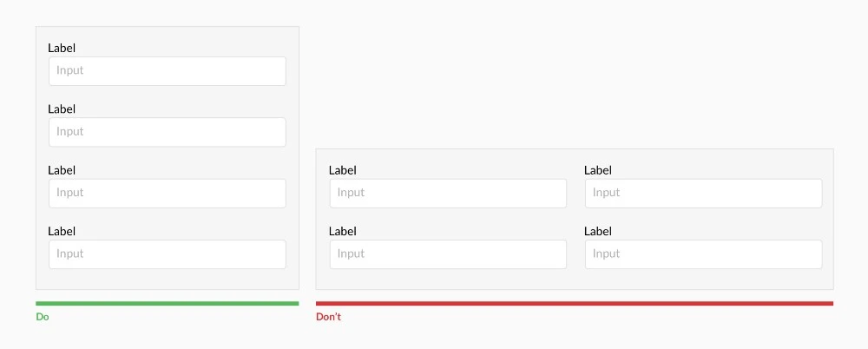Click the last input in the single-column form
868x349 pixels.
click(x=167, y=254)
